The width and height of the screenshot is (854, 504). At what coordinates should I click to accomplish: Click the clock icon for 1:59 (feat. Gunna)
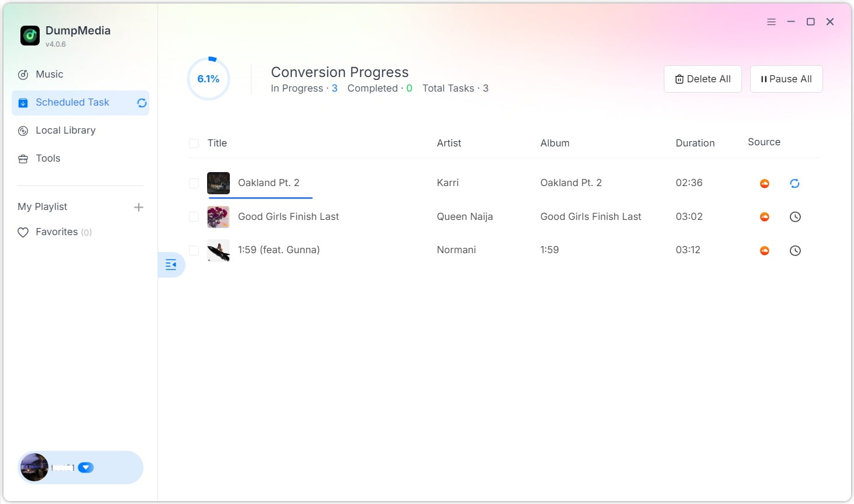(x=794, y=251)
